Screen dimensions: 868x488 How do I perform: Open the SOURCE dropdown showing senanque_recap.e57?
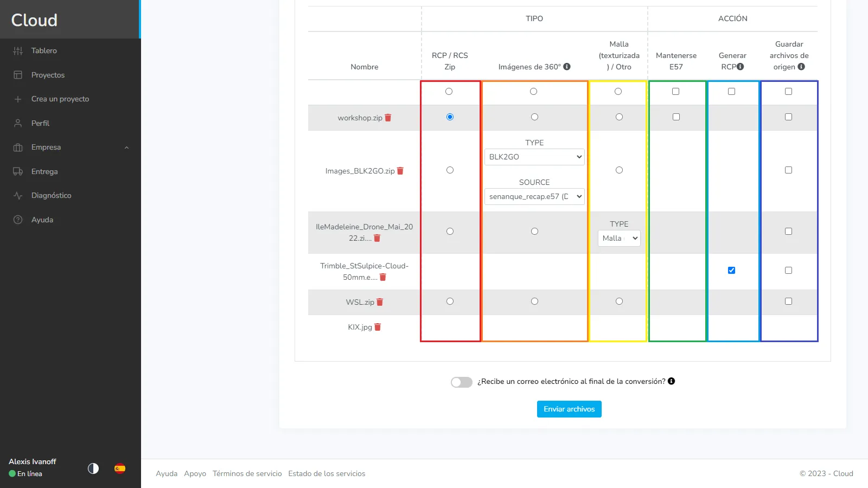click(534, 196)
